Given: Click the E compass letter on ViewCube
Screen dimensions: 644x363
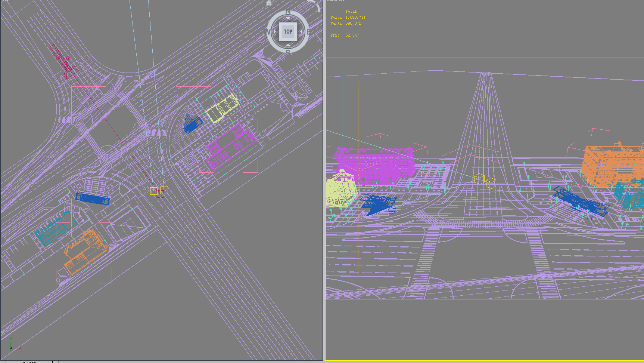Looking at the screenshot, I should tap(308, 32).
